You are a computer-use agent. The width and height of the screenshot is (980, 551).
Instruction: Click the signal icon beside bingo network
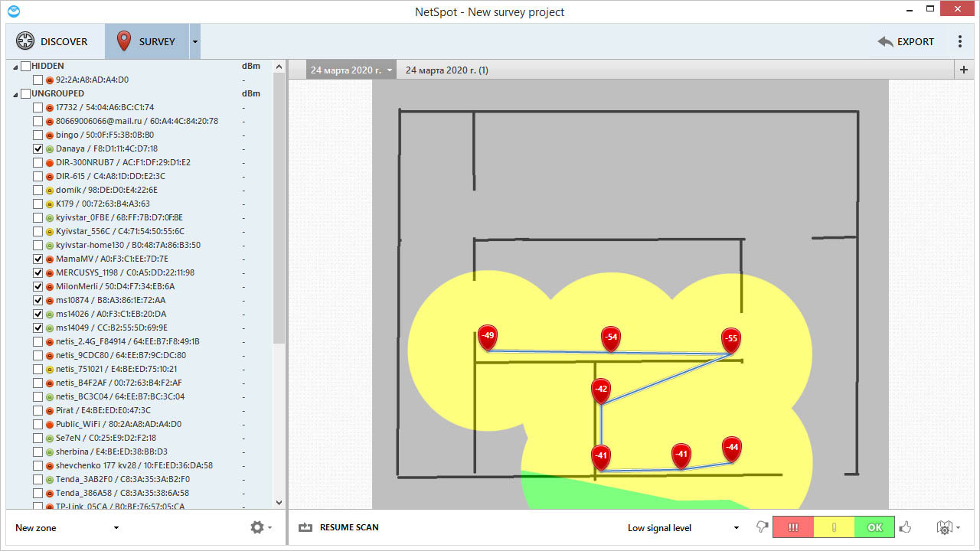tap(50, 135)
